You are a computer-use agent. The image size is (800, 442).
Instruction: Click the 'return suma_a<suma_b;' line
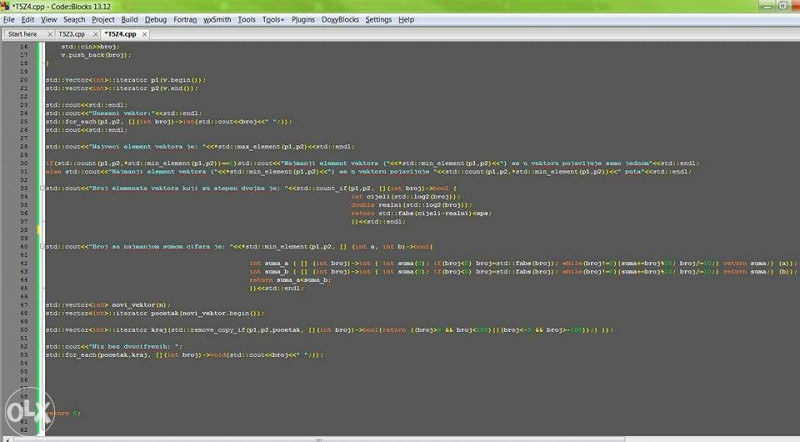290,280
